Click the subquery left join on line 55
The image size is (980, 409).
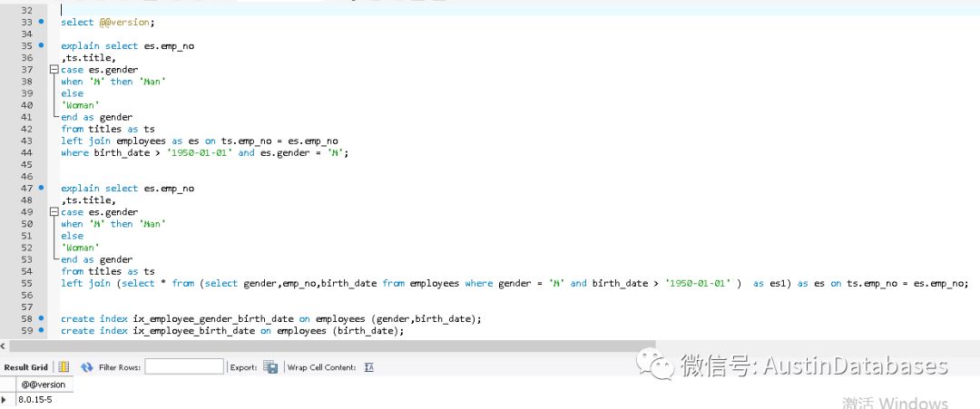pyautogui.click(x=514, y=283)
